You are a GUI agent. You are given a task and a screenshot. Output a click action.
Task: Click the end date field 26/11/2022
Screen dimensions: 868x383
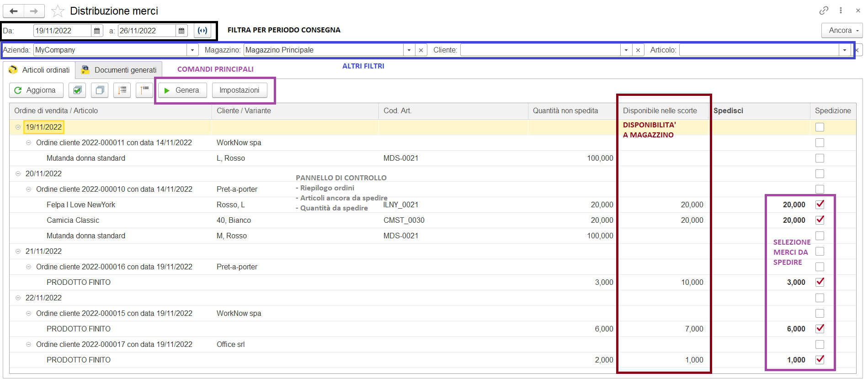[147, 31]
